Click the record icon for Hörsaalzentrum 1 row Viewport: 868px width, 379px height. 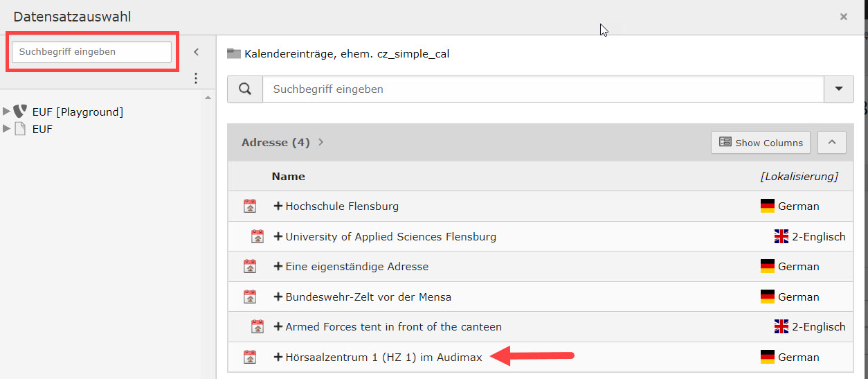coord(250,358)
